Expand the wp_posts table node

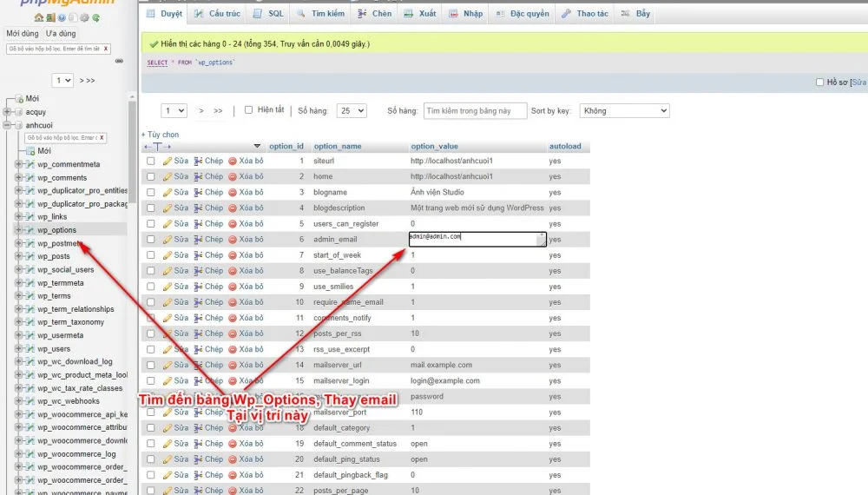point(18,256)
